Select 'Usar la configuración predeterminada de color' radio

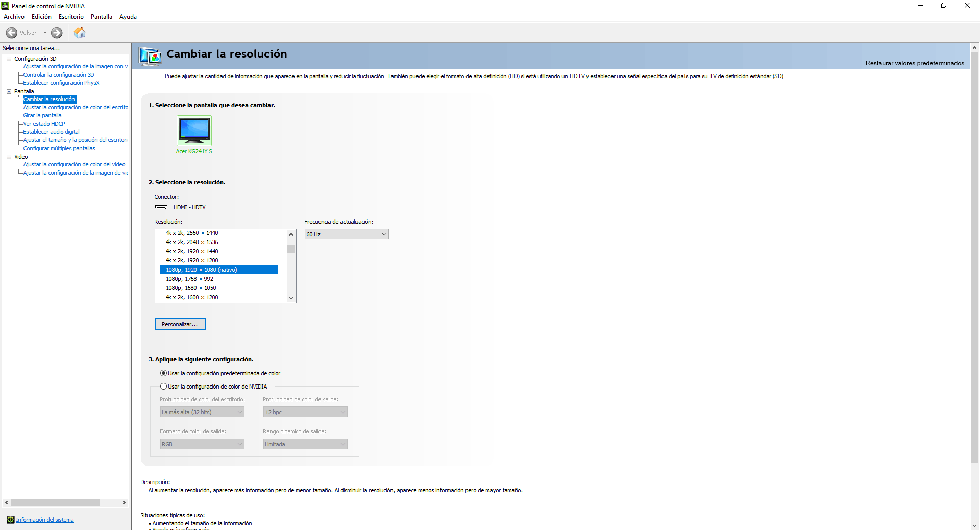(163, 373)
